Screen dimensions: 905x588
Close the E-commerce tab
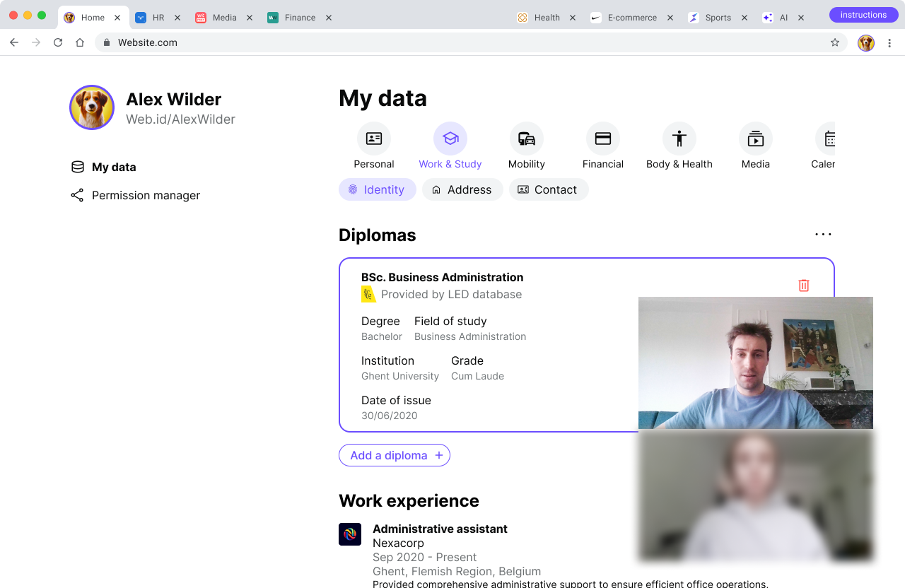[x=670, y=18]
